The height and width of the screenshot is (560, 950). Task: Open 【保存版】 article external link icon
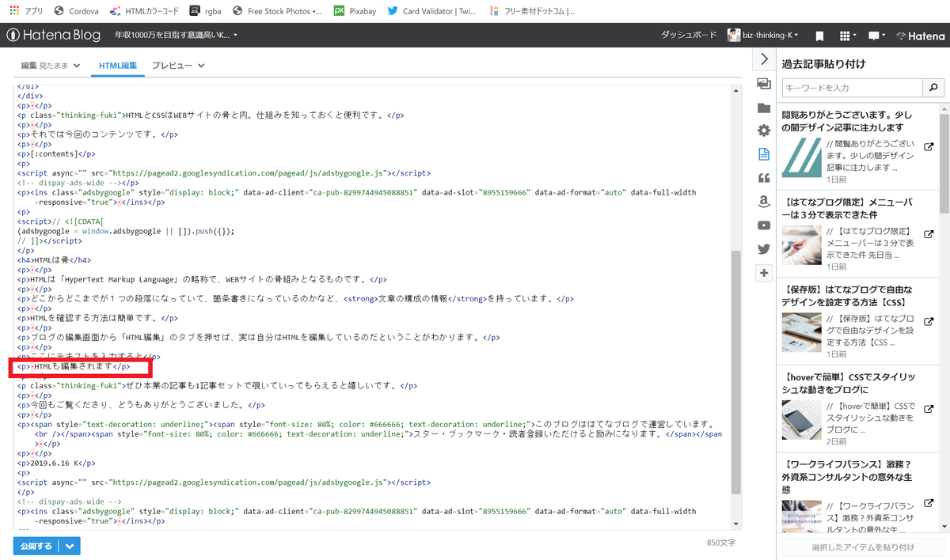tap(929, 322)
